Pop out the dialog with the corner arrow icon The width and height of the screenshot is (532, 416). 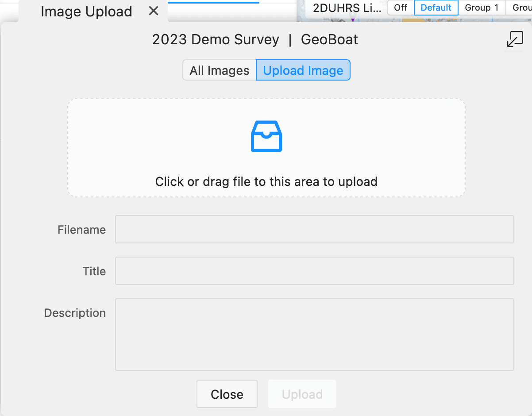[x=515, y=39]
